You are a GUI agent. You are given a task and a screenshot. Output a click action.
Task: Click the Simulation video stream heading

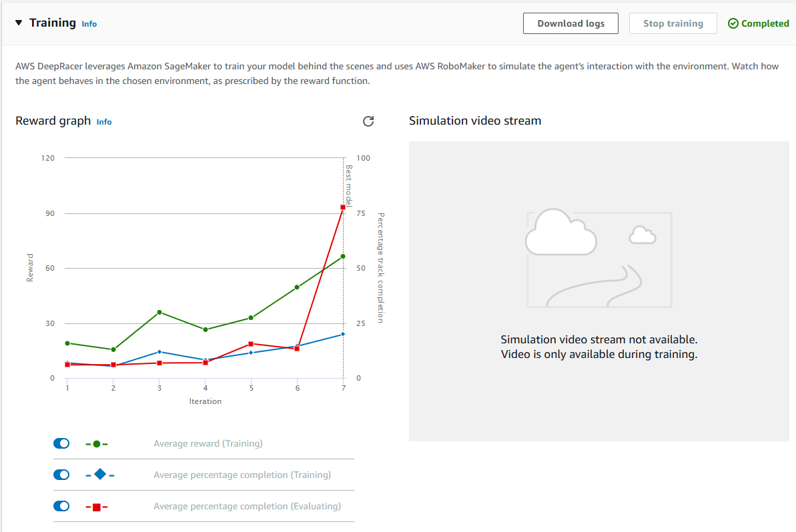[x=475, y=121]
